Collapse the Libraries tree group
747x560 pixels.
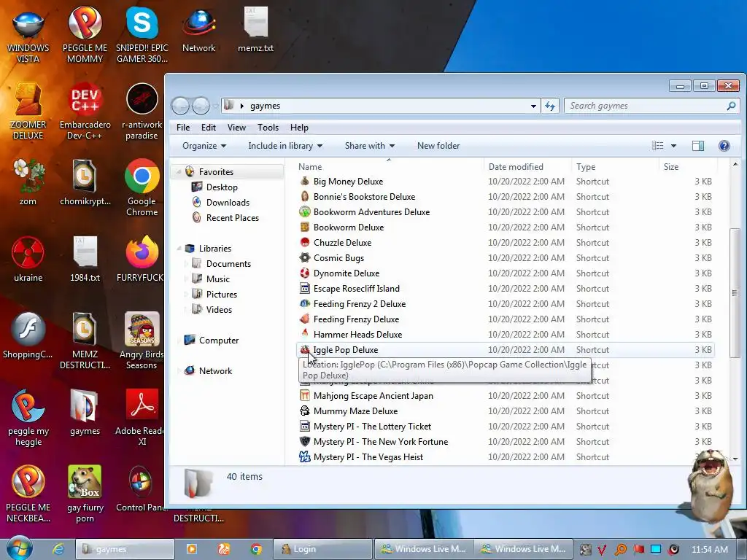tap(179, 249)
